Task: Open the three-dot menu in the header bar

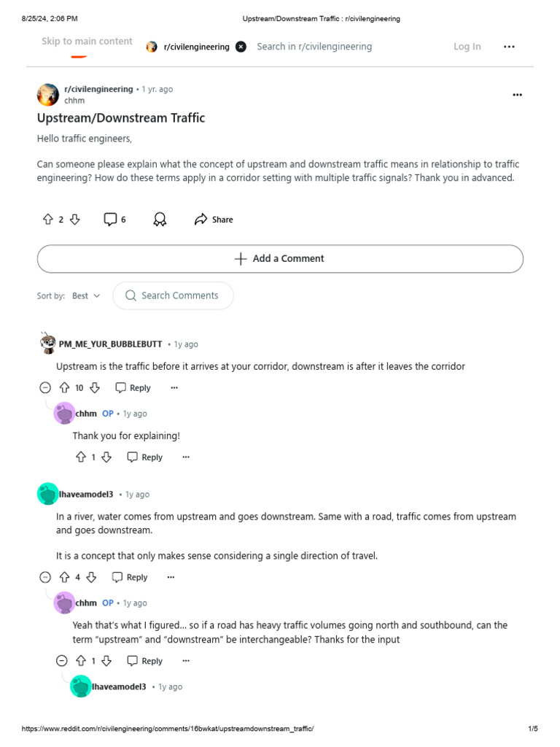Action: (509, 47)
